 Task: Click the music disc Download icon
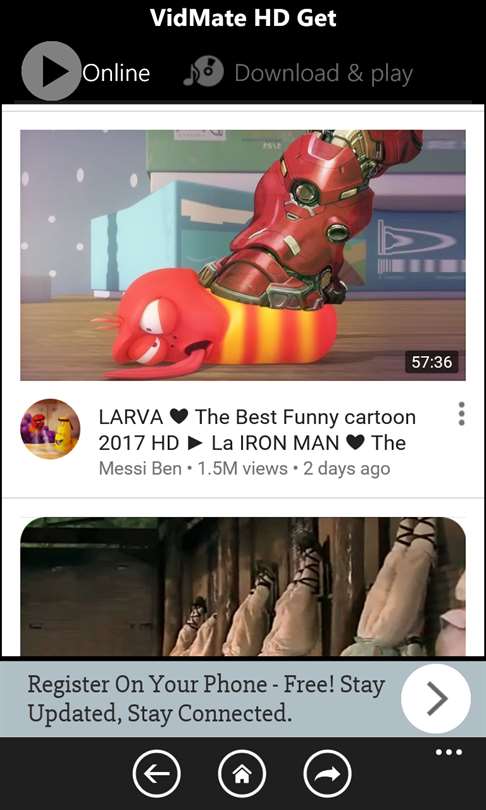[x=203, y=71]
